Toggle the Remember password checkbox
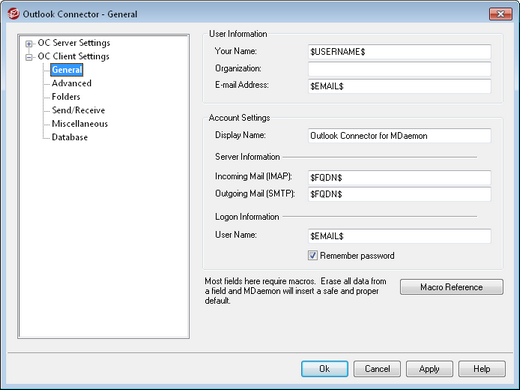The height and width of the screenshot is (390, 520). [313, 256]
